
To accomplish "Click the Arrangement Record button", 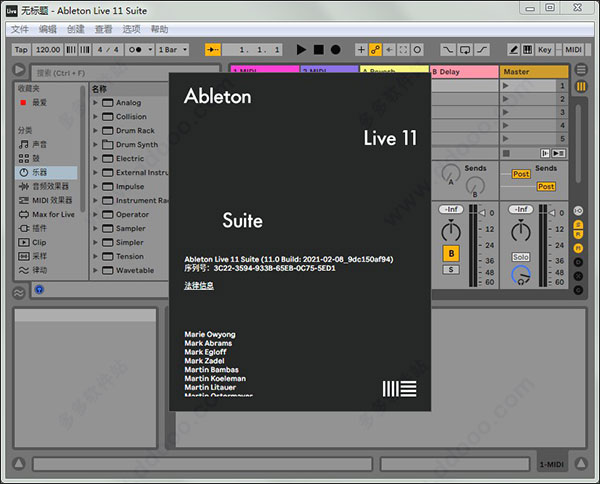I will pos(336,50).
